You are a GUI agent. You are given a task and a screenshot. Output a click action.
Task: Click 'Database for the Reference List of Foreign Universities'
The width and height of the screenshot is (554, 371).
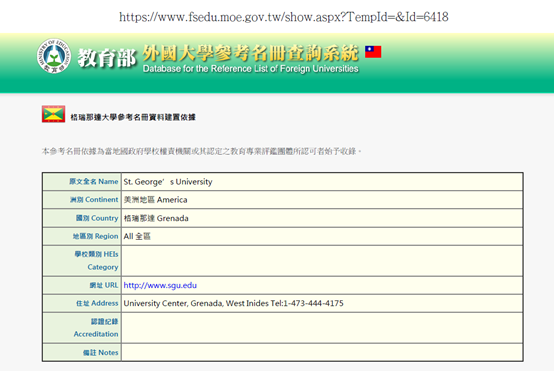point(251,69)
